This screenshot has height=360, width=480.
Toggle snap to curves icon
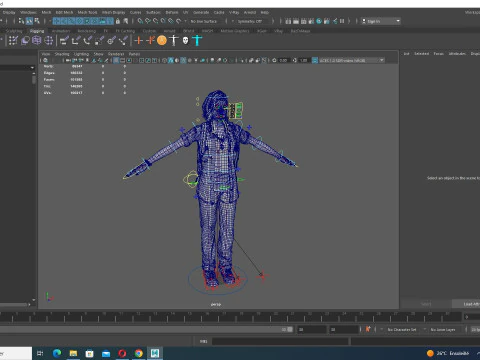(x=148, y=21)
